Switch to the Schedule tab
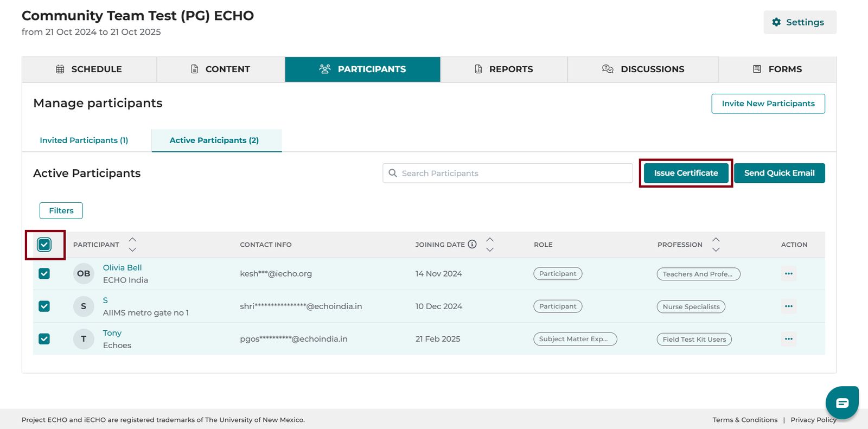 pos(90,69)
